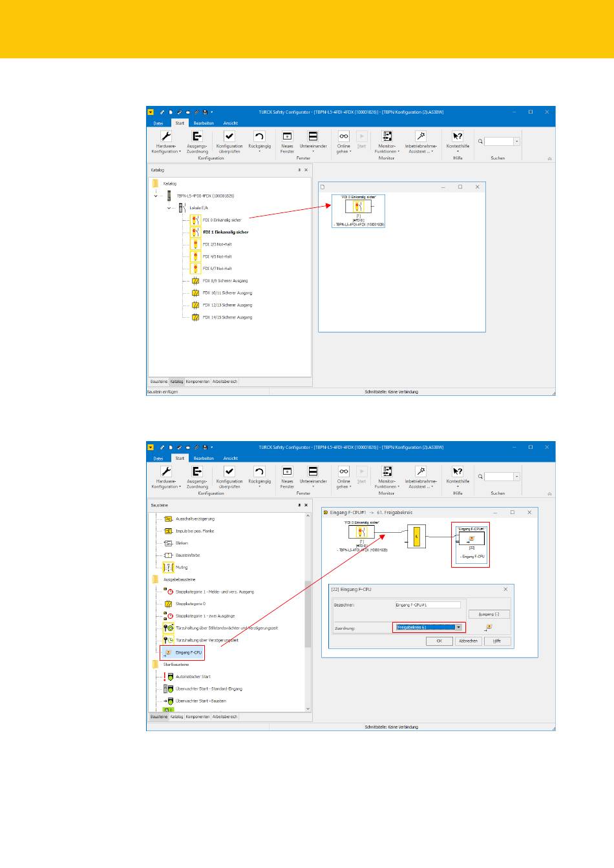The height and width of the screenshot is (868, 614).
Task: Collapse the ribbon in the lower screenshot
Action: [x=549, y=493]
